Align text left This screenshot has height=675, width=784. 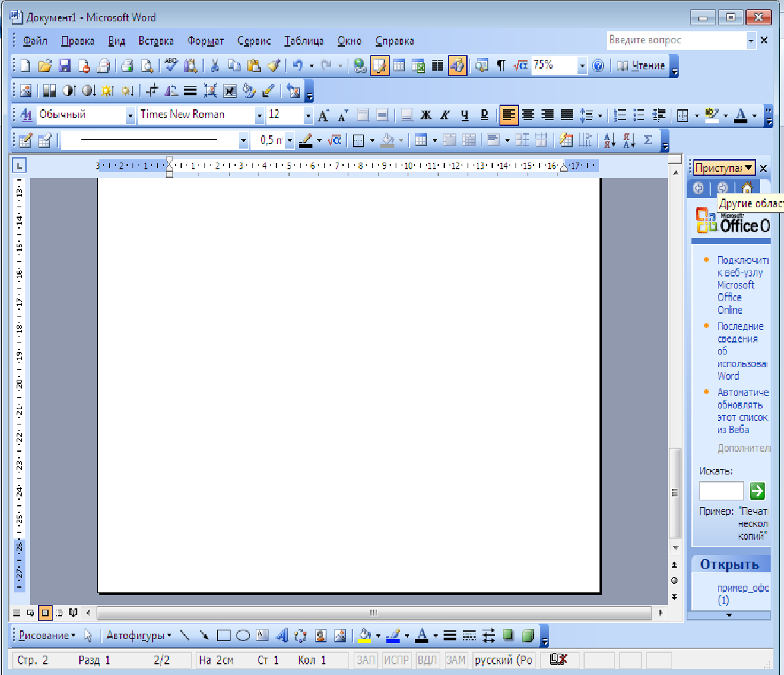508,115
